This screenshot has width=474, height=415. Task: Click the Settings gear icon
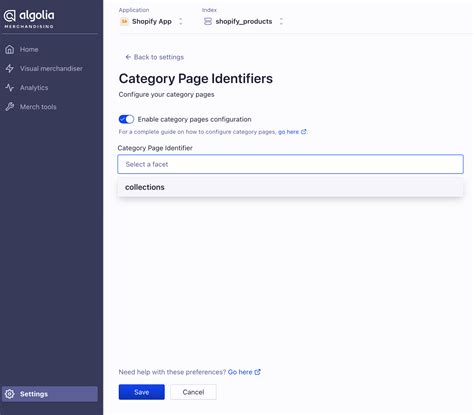click(x=10, y=394)
